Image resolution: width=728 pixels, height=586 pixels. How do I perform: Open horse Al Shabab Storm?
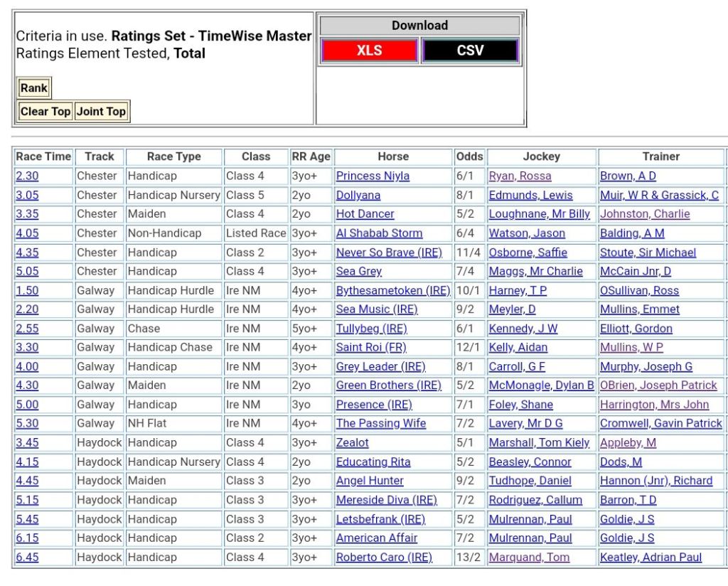[x=379, y=233]
